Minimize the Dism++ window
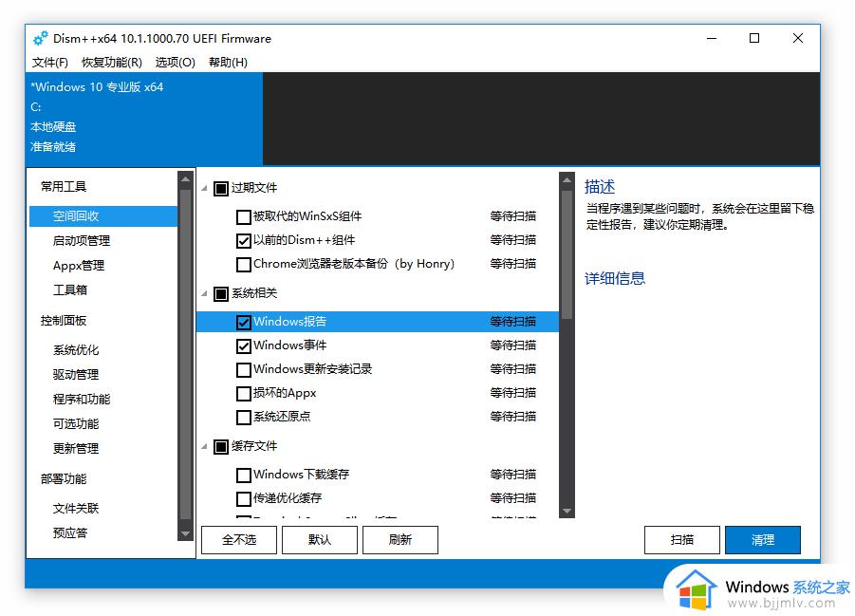The width and height of the screenshot is (855, 616). click(x=712, y=38)
